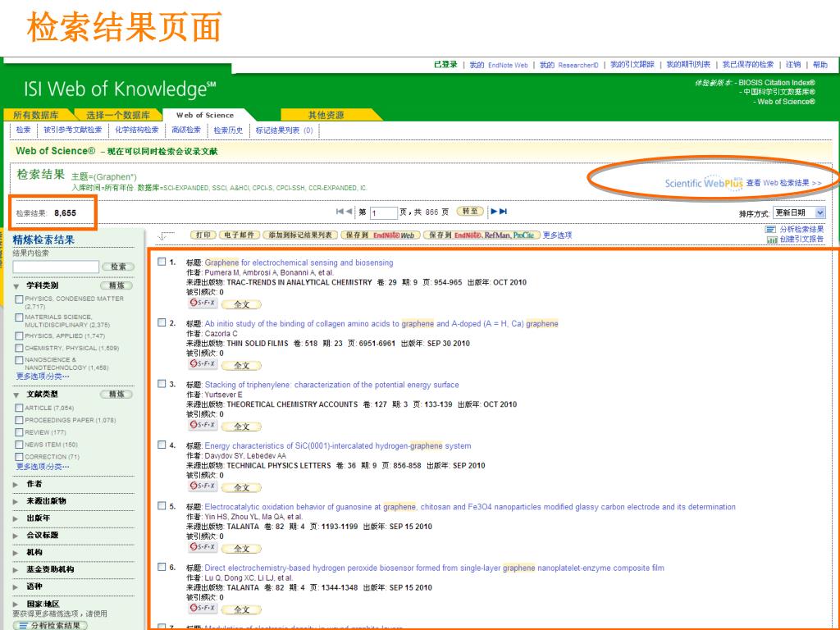Click the create citation report chart icon
The width and height of the screenshot is (840, 630).
click(x=772, y=240)
